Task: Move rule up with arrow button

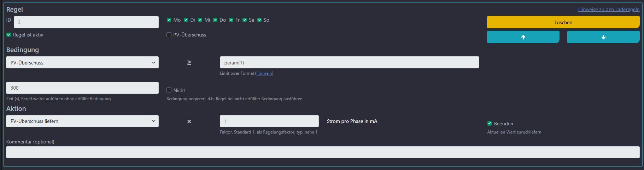Action: (523, 37)
